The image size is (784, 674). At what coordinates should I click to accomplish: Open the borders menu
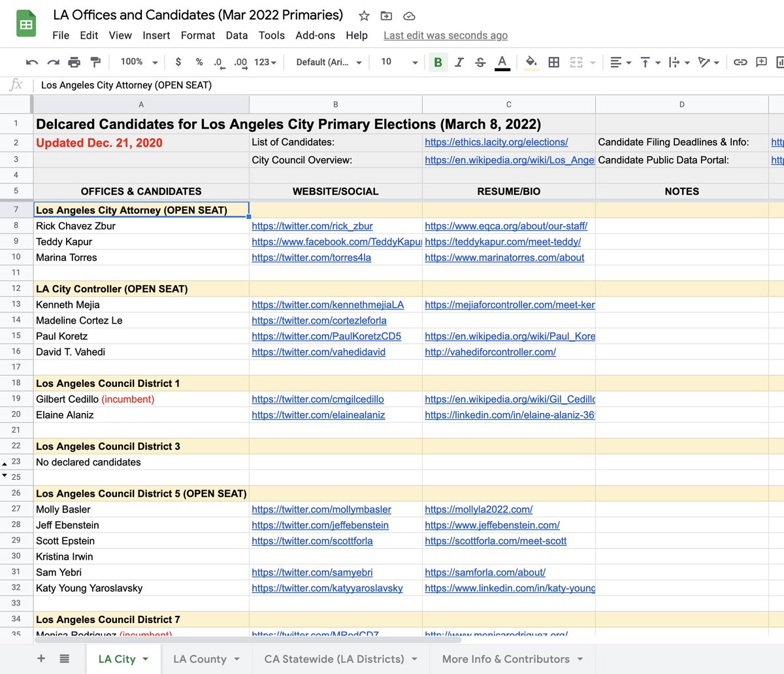(x=554, y=62)
